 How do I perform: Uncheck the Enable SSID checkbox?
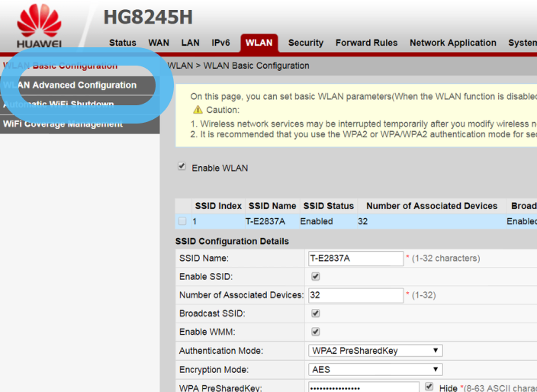click(316, 276)
